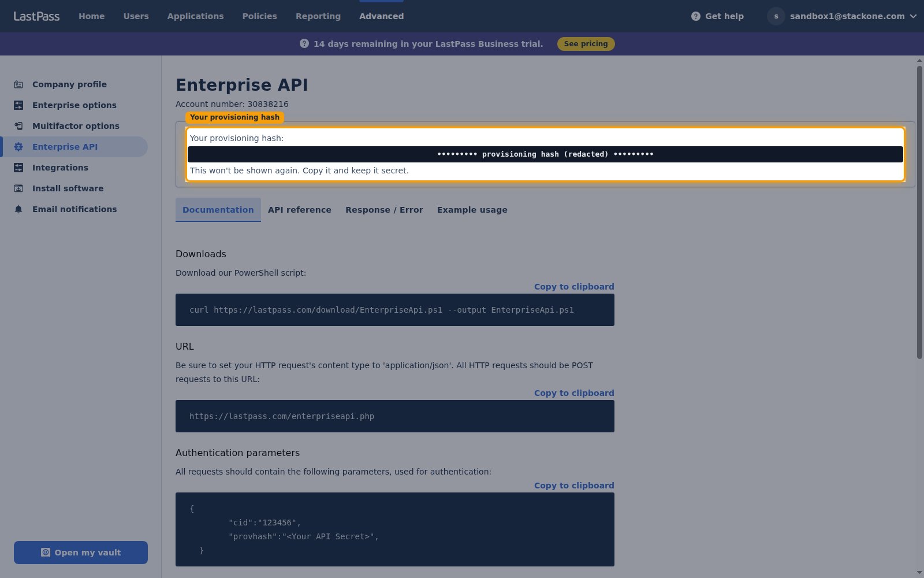Open the Reporting menu
Image resolution: width=924 pixels, height=578 pixels.
pos(318,16)
